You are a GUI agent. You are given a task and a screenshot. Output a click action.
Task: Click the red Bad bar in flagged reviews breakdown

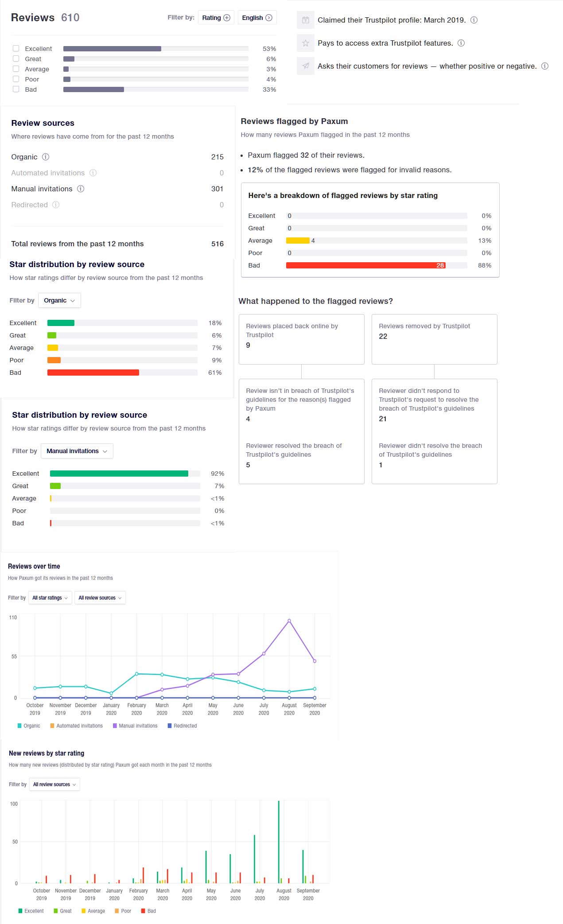366,265
